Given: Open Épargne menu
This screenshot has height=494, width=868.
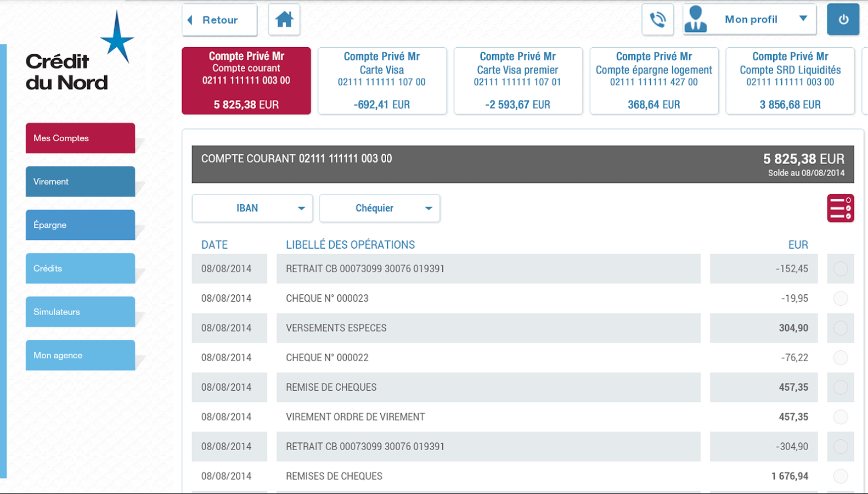Looking at the screenshot, I should [80, 224].
